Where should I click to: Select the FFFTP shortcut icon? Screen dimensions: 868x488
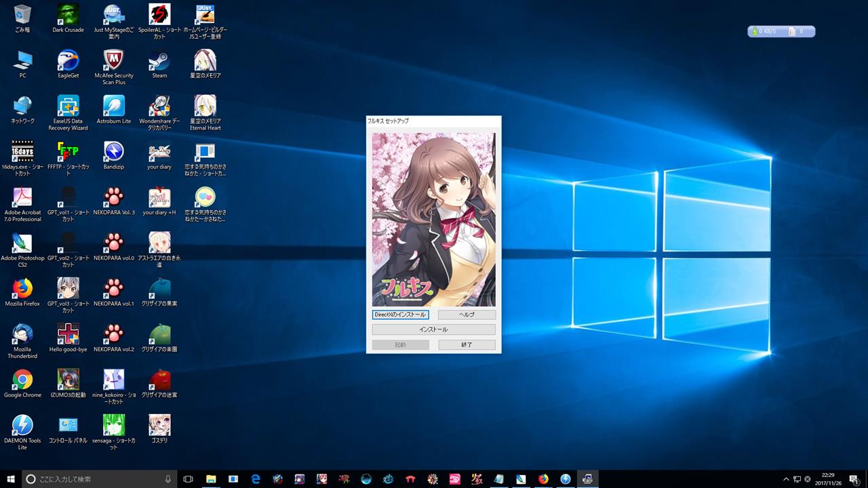(68, 159)
